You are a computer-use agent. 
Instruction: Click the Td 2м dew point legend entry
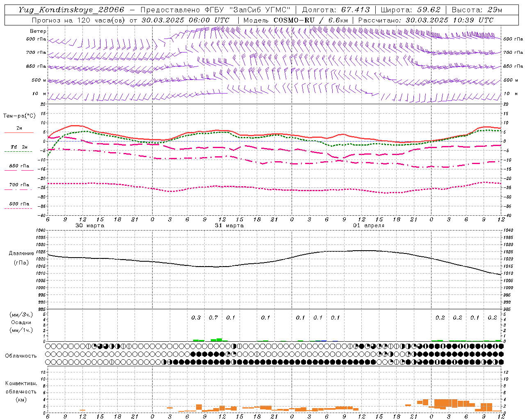19,147
